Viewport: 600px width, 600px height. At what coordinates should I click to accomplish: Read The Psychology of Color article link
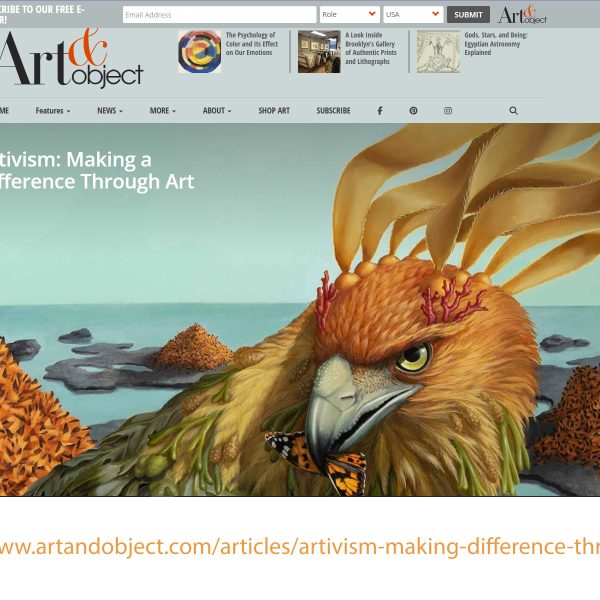[251, 44]
